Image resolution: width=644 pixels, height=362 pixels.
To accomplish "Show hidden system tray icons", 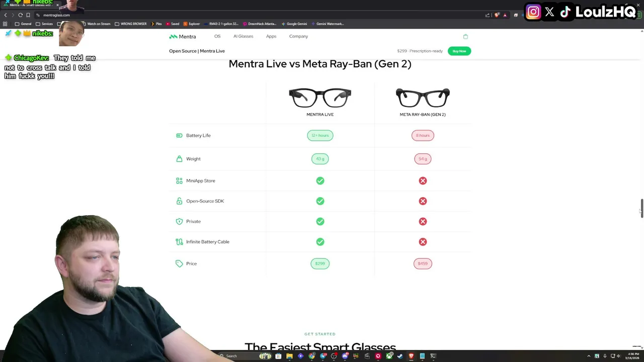I will (x=589, y=356).
